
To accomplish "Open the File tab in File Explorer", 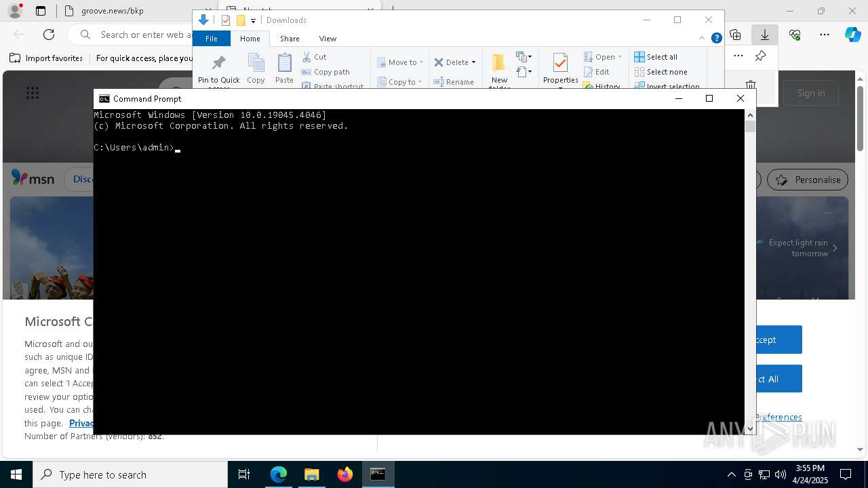I will 212,39.
